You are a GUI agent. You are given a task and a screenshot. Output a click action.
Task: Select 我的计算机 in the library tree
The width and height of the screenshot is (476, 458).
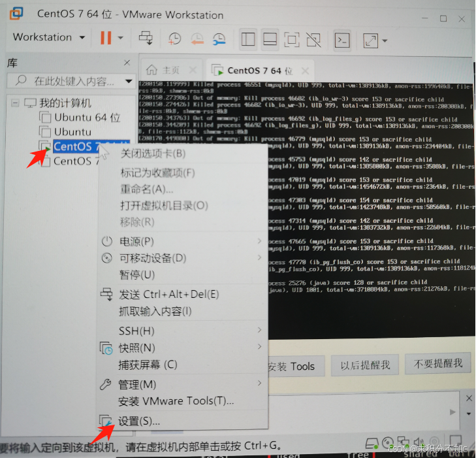click(65, 103)
